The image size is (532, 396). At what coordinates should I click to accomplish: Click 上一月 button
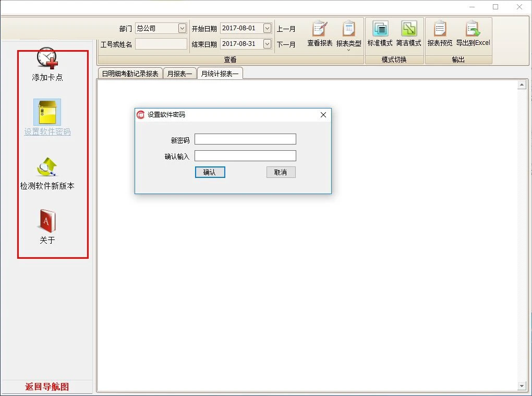(x=286, y=29)
